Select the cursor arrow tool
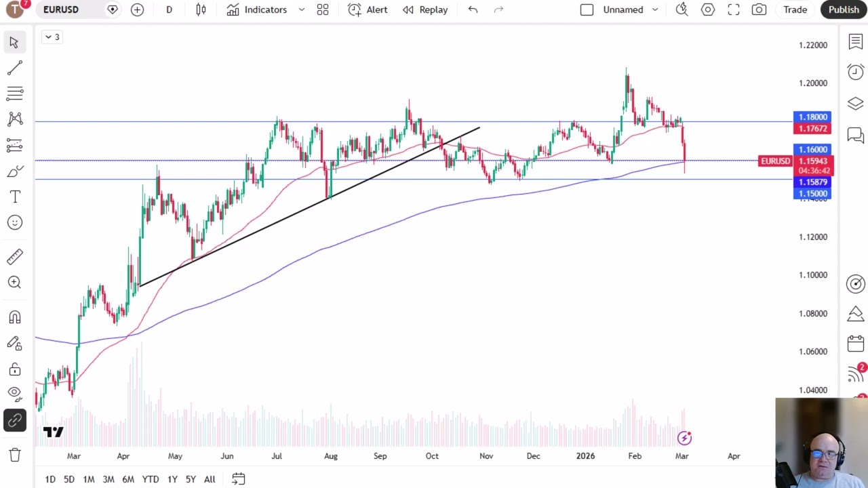 (14, 42)
